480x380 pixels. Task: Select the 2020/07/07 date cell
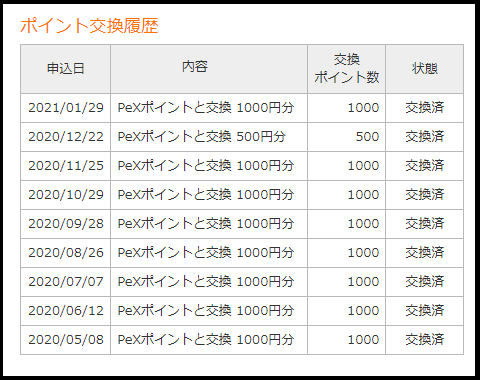click(x=65, y=282)
